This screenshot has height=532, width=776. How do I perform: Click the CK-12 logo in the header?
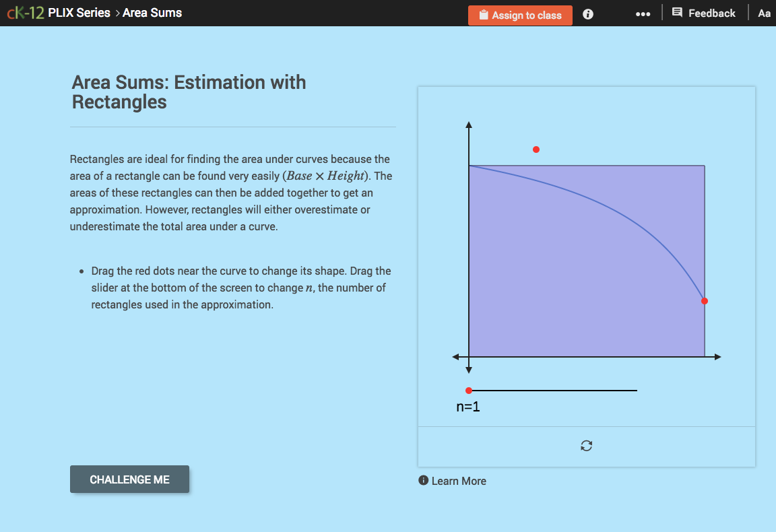26,12
